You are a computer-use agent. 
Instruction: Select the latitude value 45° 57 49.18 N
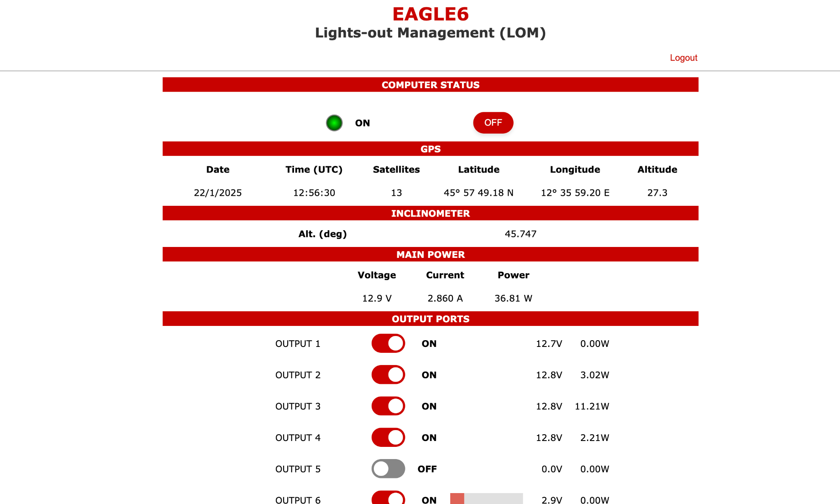478,193
